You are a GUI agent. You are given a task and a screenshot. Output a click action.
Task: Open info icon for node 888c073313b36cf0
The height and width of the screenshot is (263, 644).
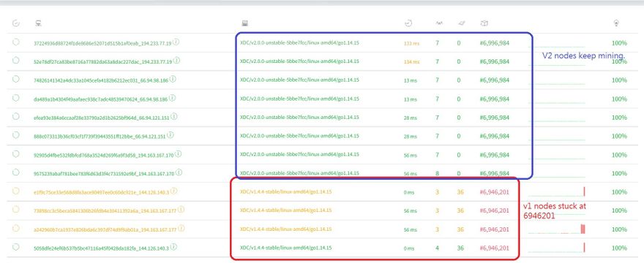170,135
